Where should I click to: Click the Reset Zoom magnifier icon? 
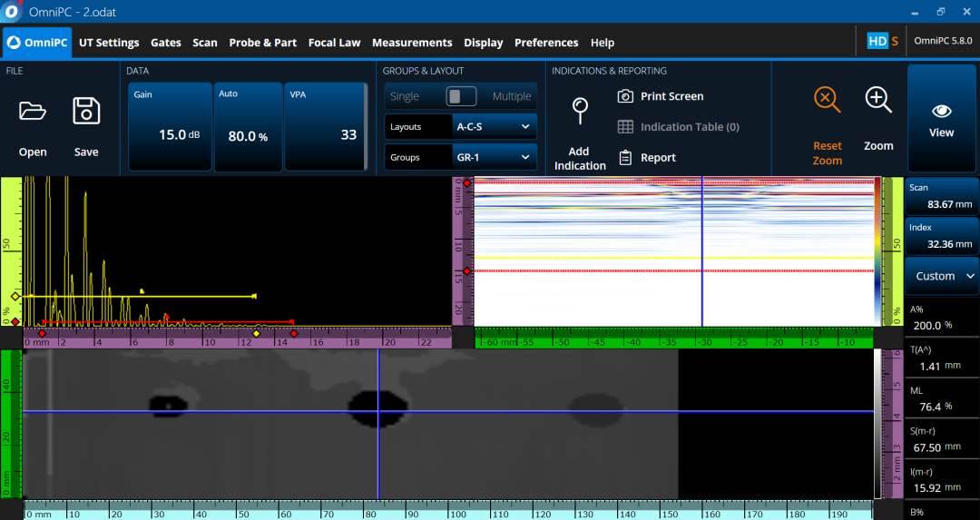827,100
